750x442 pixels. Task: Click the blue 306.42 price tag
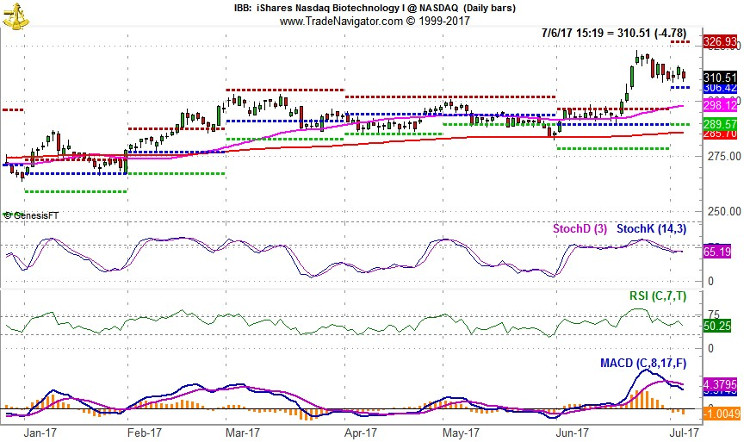point(721,88)
